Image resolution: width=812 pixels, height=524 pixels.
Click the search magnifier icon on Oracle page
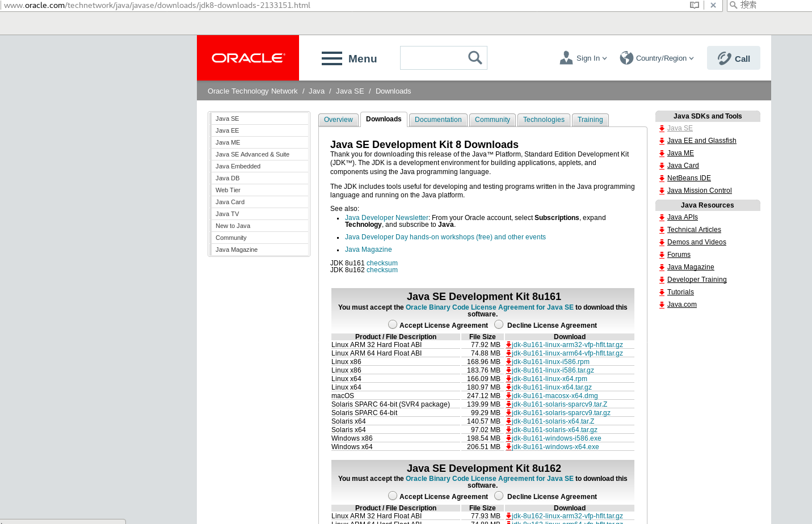click(x=475, y=58)
